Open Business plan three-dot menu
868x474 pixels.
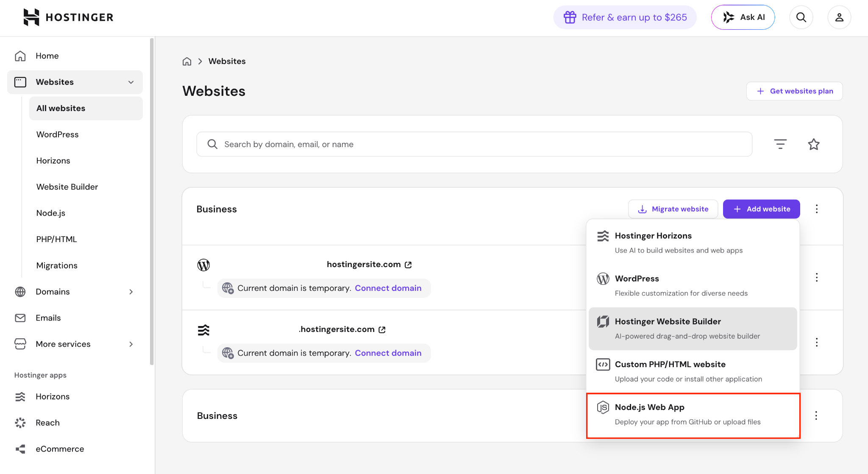[817, 209]
